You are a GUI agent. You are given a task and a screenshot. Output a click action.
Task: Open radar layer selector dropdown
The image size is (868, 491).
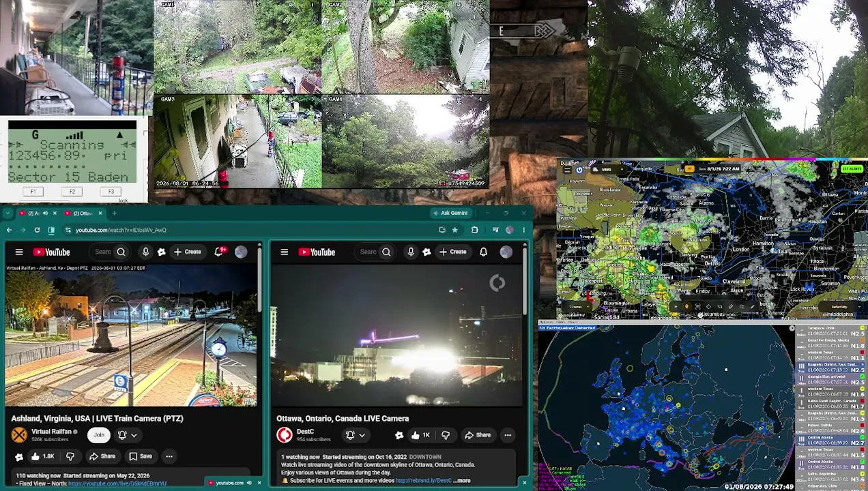609,170
